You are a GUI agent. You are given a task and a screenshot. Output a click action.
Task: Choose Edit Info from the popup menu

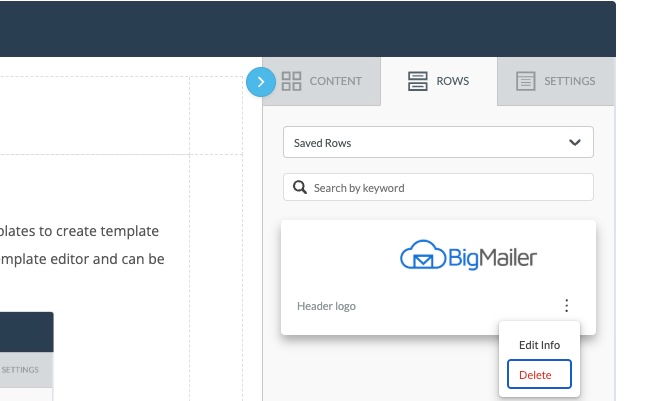point(539,345)
